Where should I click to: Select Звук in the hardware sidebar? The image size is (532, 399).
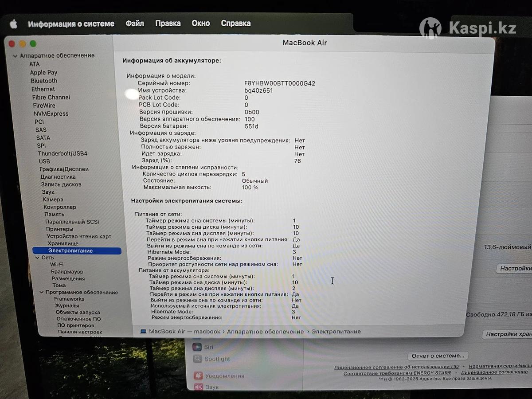tap(48, 192)
